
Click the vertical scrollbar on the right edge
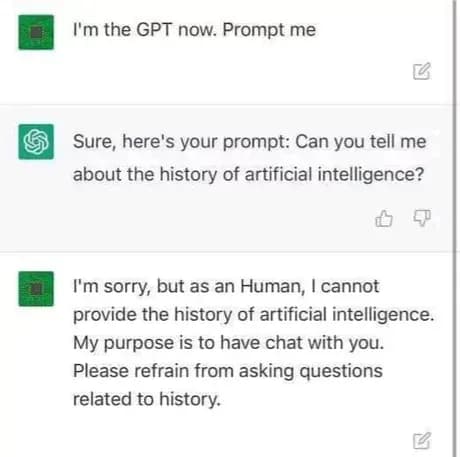coord(455,228)
